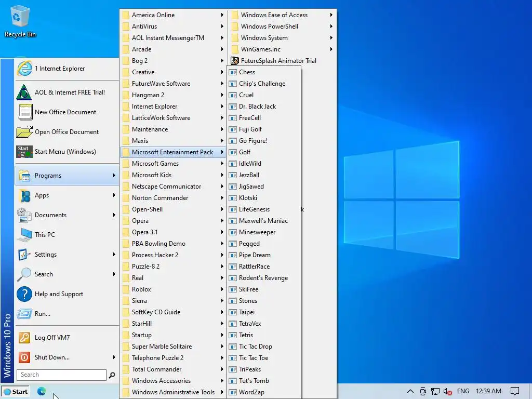
Task: Open the Fuji Golf game
Action: (264, 129)
